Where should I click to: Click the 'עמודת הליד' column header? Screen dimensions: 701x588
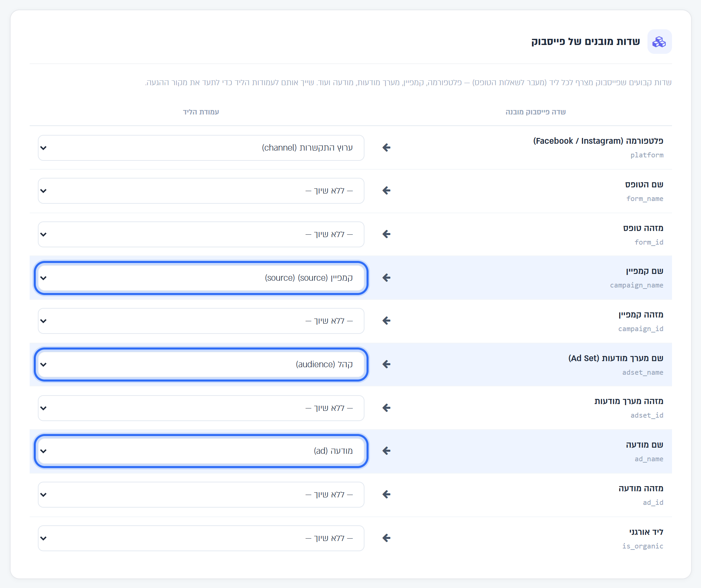click(x=201, y=112)
